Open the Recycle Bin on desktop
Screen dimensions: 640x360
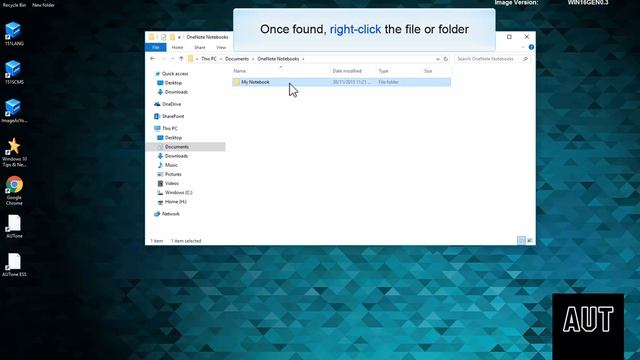(14, 4)
